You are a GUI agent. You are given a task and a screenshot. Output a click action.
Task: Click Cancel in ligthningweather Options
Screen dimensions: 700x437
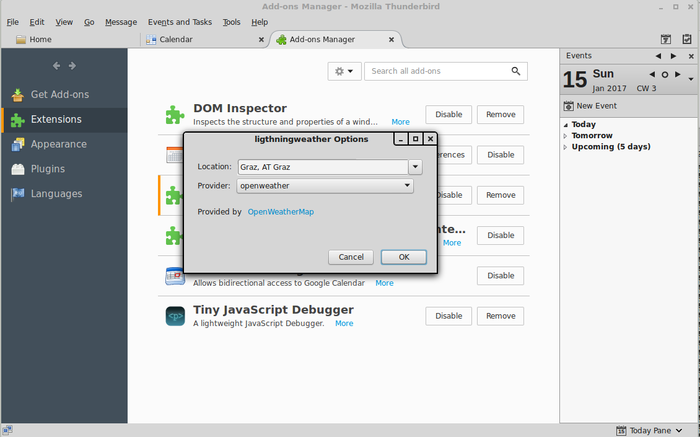(351, 257)
